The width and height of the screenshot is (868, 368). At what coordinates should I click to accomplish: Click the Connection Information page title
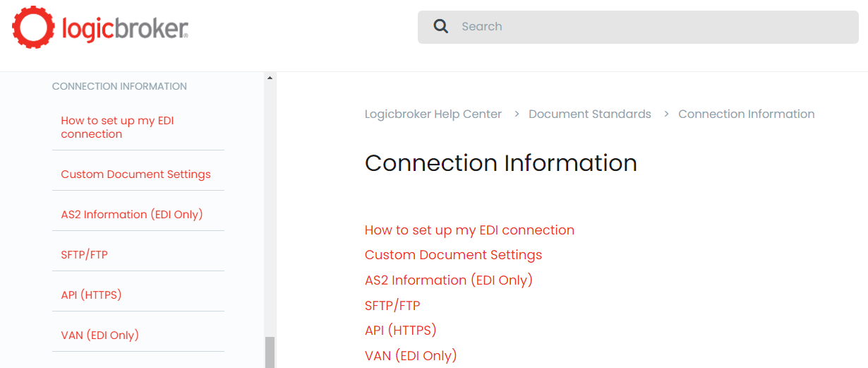[501, 163]
